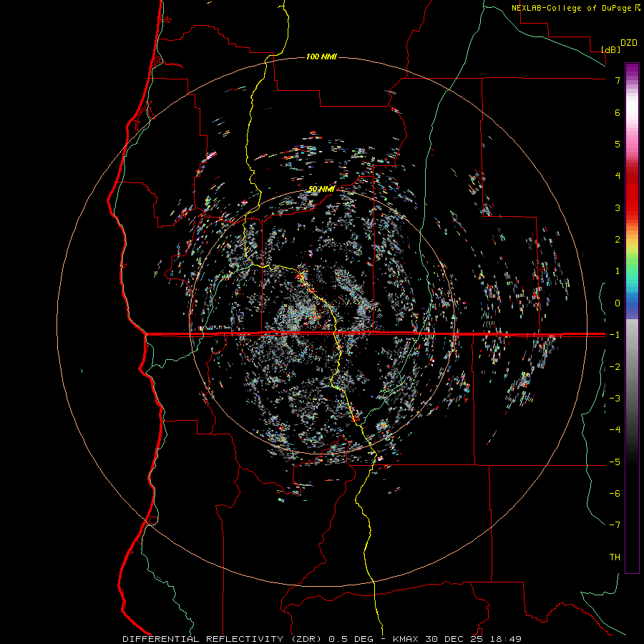Click the 5 value on the color scale

tap(618, 144)
